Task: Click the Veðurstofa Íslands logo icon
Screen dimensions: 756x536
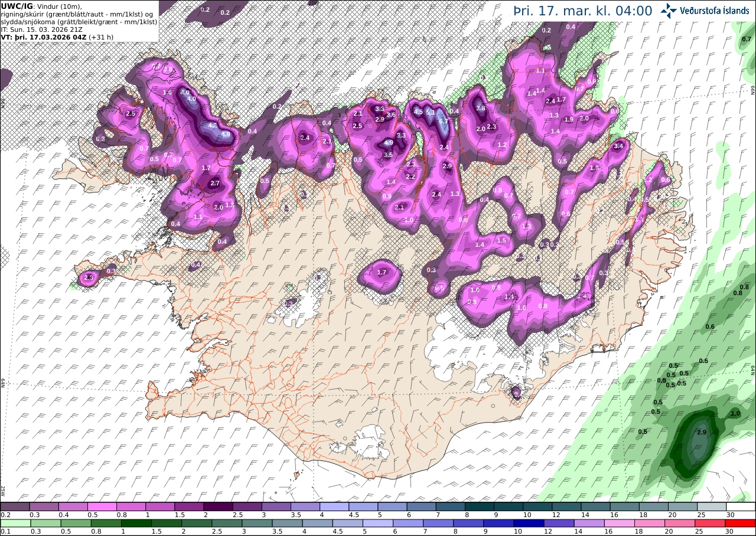Action: coord(669,11)
